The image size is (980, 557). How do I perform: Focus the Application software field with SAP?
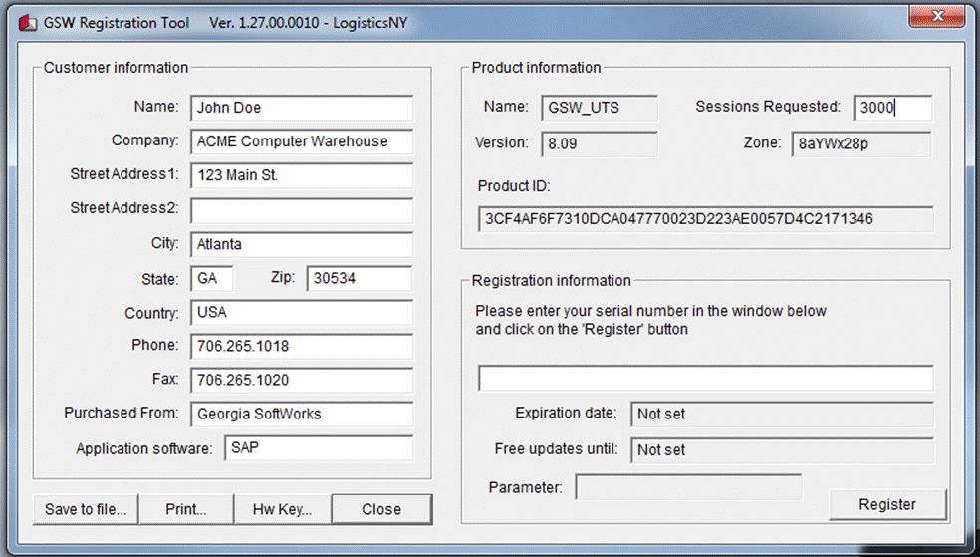319,447
